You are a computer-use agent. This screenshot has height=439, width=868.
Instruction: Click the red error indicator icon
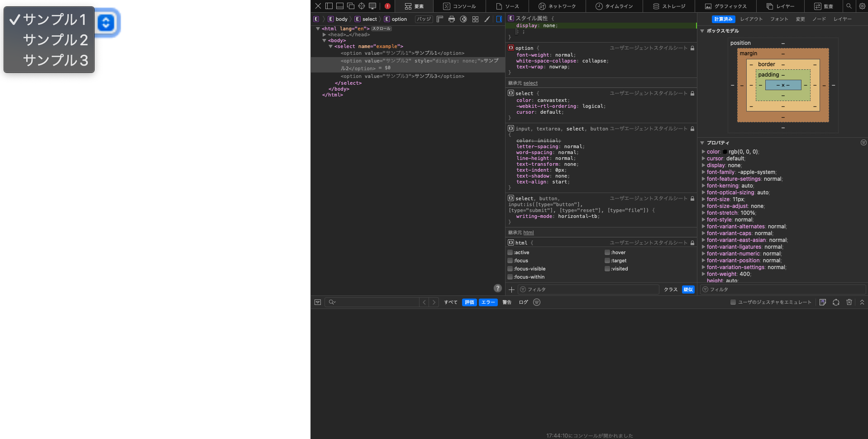click(387, 6)
